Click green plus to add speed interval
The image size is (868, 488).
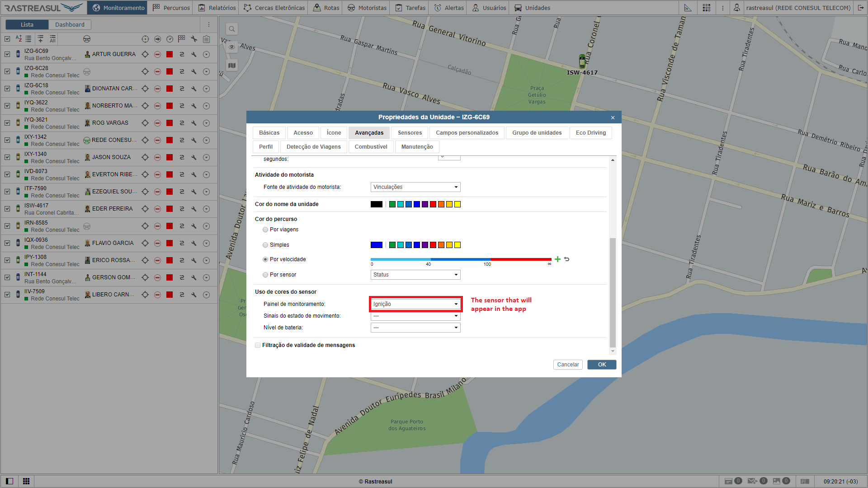coord(557,259)
